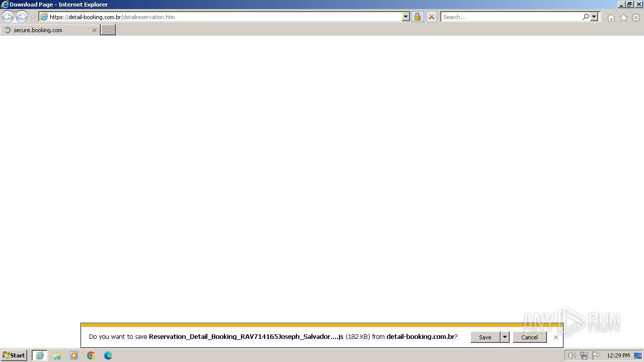Screen dimensions: 644x362
Task: Click the Internet Explorer title bar icon
Action: [x=5, y=5]
